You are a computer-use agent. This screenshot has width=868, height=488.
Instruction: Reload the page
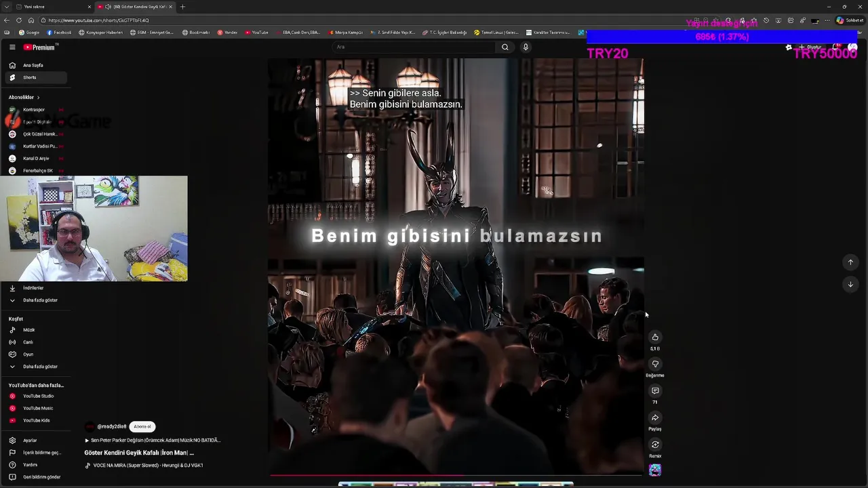(19, 20)
